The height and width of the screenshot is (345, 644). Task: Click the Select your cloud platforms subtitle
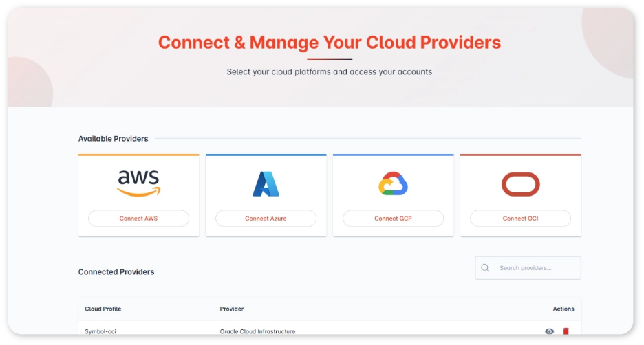(330, 71)
